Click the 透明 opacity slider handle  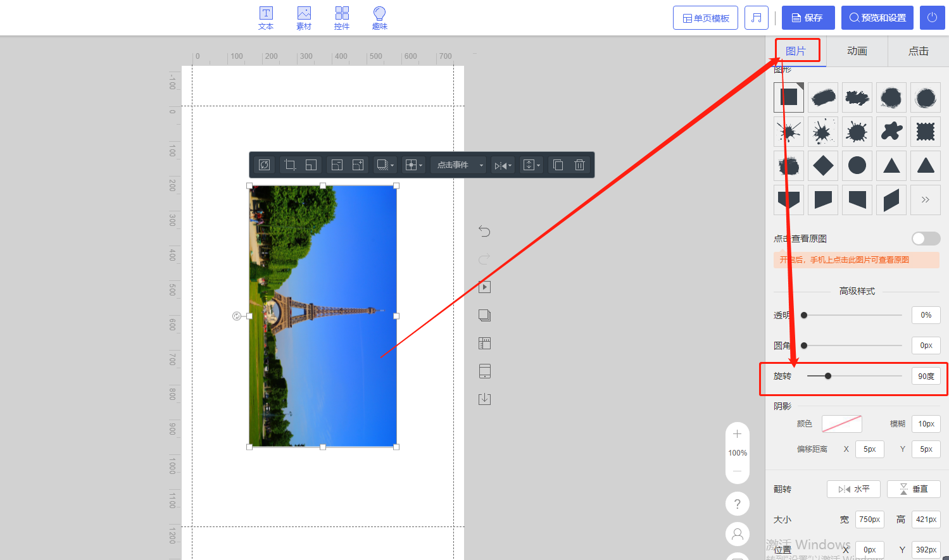pos(804,315)
